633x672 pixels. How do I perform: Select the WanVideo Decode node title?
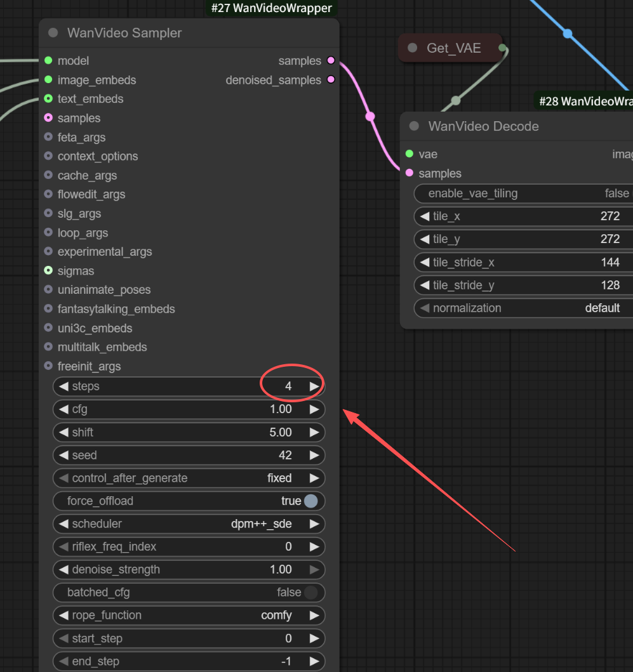click(483, 126)
